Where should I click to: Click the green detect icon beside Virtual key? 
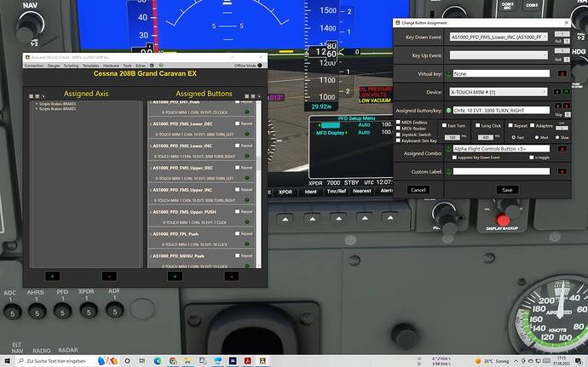click(448, 73)
